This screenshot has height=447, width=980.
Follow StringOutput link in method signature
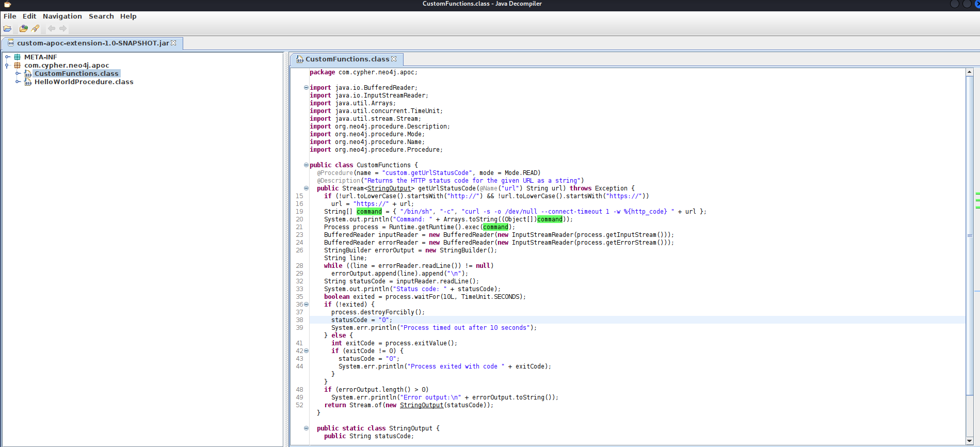[x=389, y=188]
